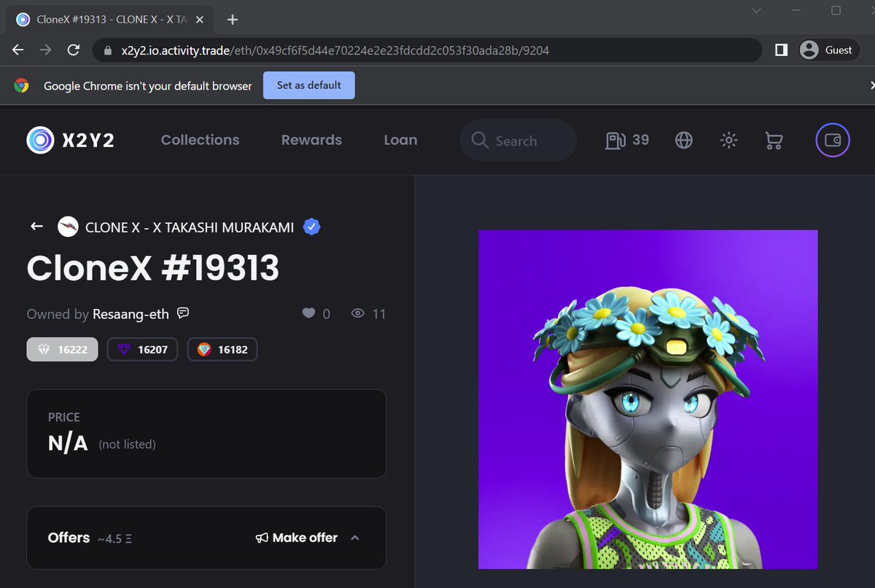Open owner Resaang-eth profile

point(131,314)
